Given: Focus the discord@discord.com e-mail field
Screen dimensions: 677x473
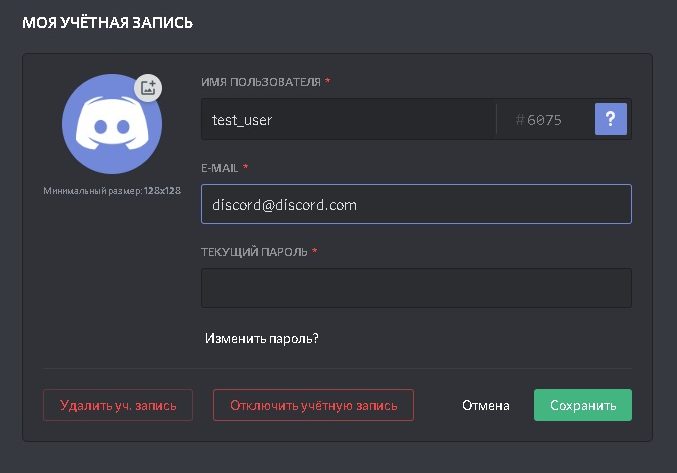Looking at the screenshot, I should [x=416, y=204].
